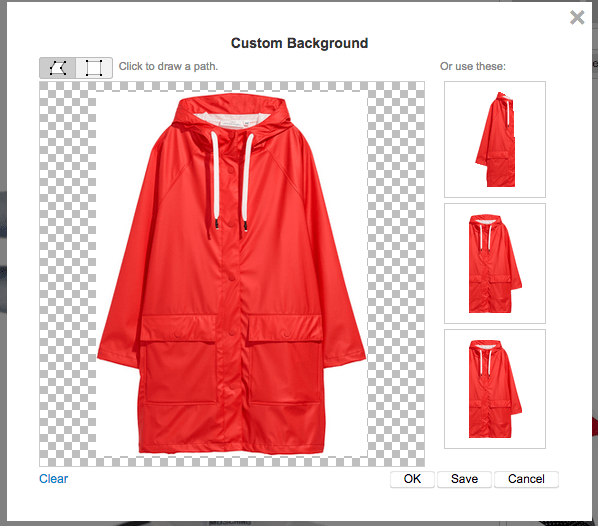598x526 pixels.
Task: Click the Save button
Action: coord(464,479)
